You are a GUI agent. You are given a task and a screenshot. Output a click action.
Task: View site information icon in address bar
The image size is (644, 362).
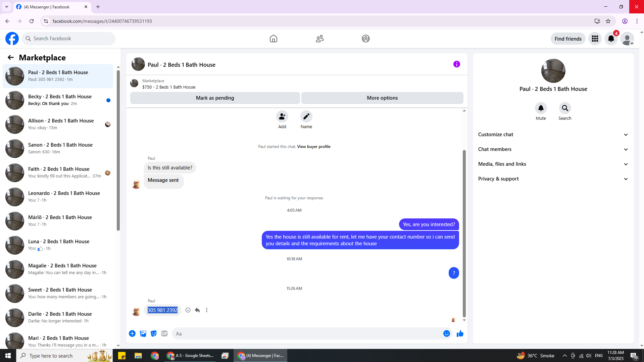tap(46, 21)
